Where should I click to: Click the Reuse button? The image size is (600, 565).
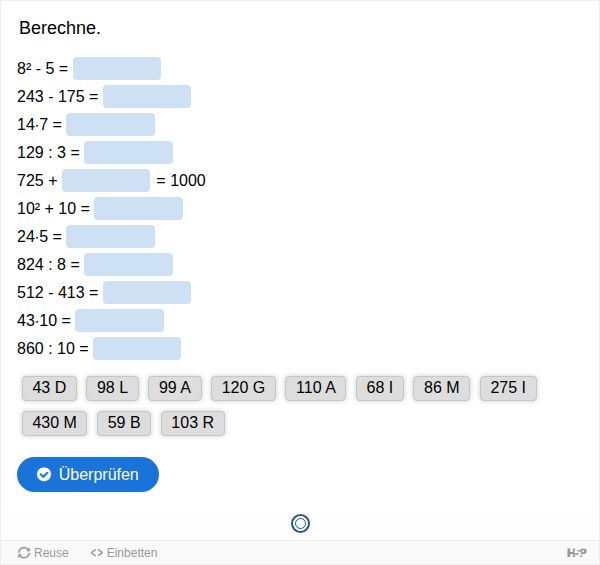[43, 553]
